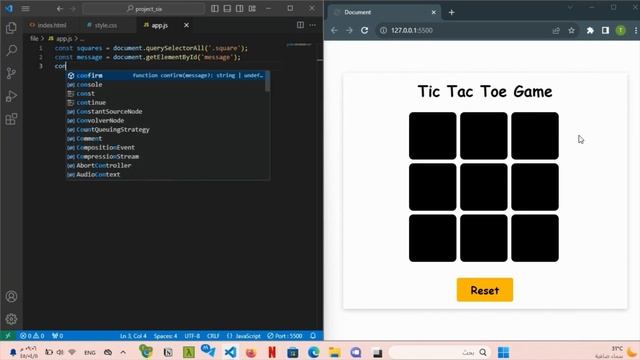Switch to the index.html tab
This screenshot has height=360, width=640.
pyautogui.click(x=48, y=25)
